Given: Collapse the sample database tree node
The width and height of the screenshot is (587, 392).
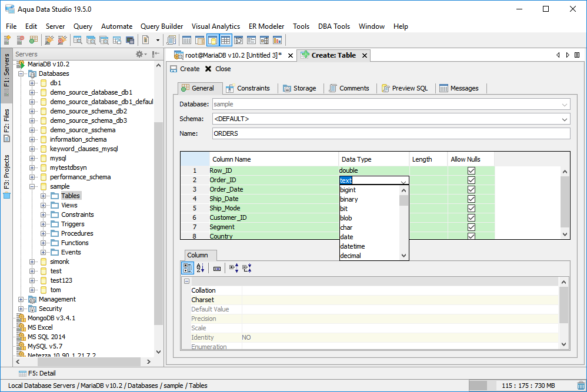Looking at the screenshot, I should coord(32,186).
